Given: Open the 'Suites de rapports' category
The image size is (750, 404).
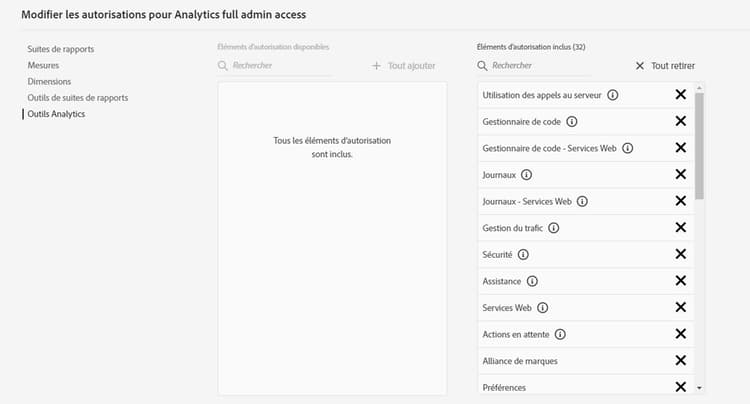Looking at the screenshot, I should pos(61,49).
